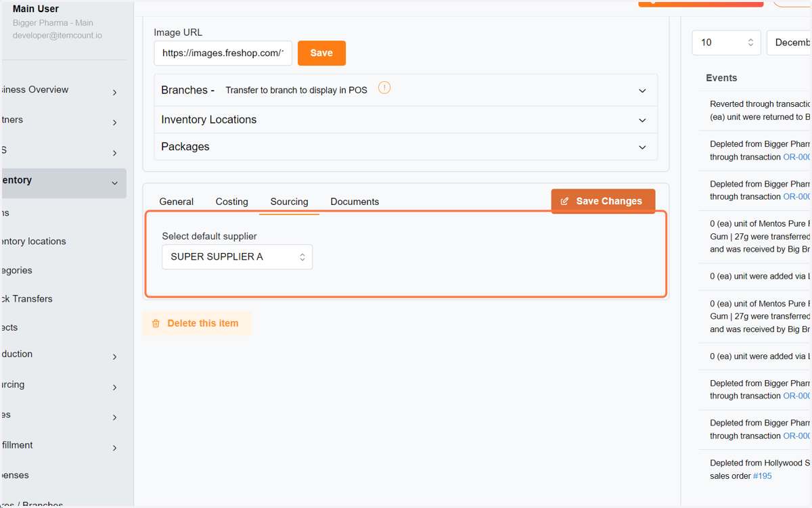Open Categories in the sidebar
The height and width of the screenshot is (508, 812).
point(17,271)
